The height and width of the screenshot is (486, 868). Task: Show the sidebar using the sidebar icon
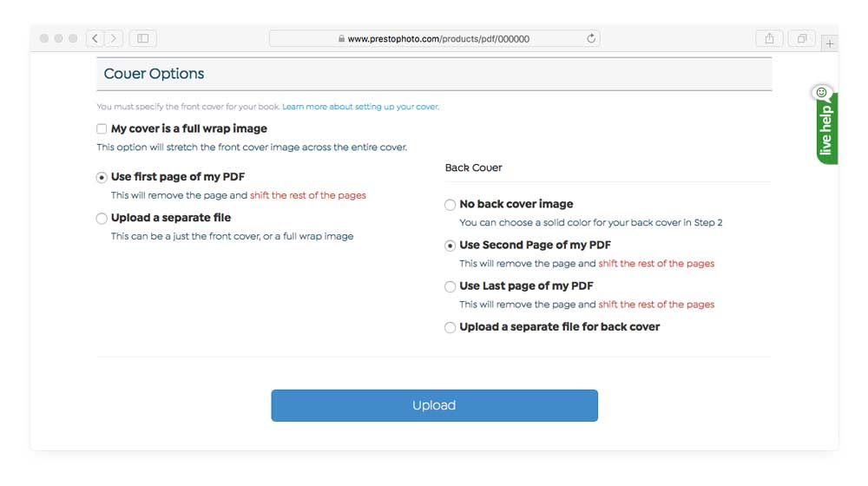(x=143, y=38)
